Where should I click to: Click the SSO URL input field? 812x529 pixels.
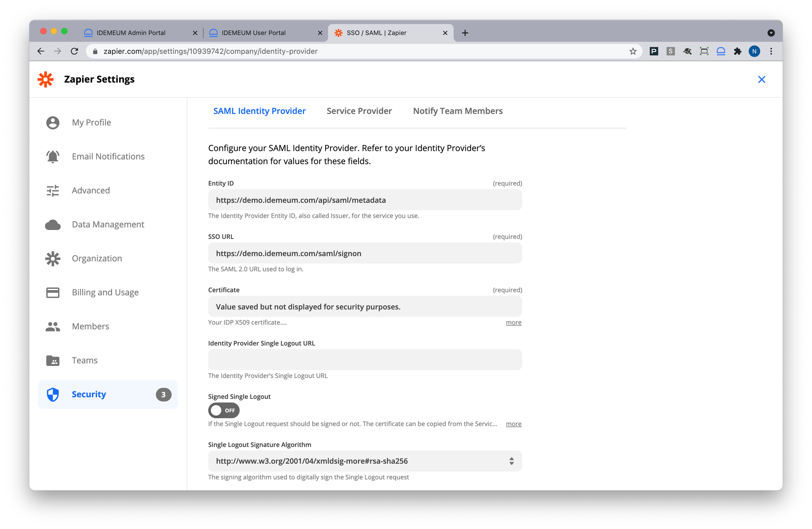(x=365, y=254)
